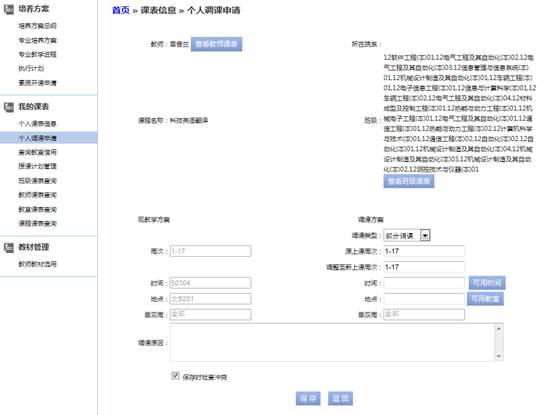The width and height of the screenshot is (554, 415).
Task: Toggle the 保存时检查冲突 checkbox
Action: coord(175,376)
